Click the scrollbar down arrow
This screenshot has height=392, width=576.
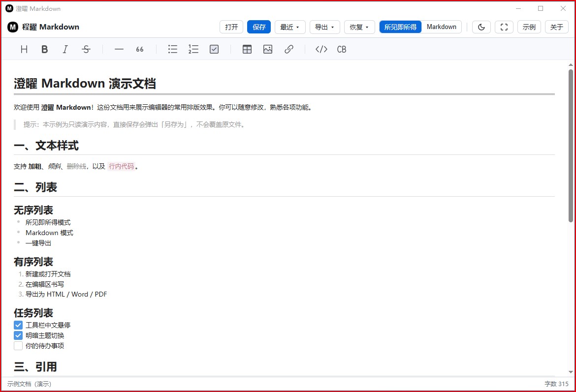coord(571,372)
